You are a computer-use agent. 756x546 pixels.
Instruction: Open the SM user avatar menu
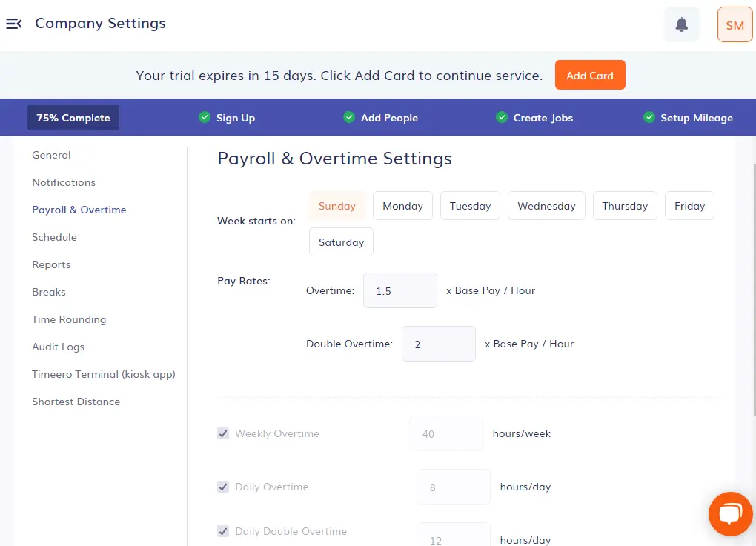(x=735, y=25)
